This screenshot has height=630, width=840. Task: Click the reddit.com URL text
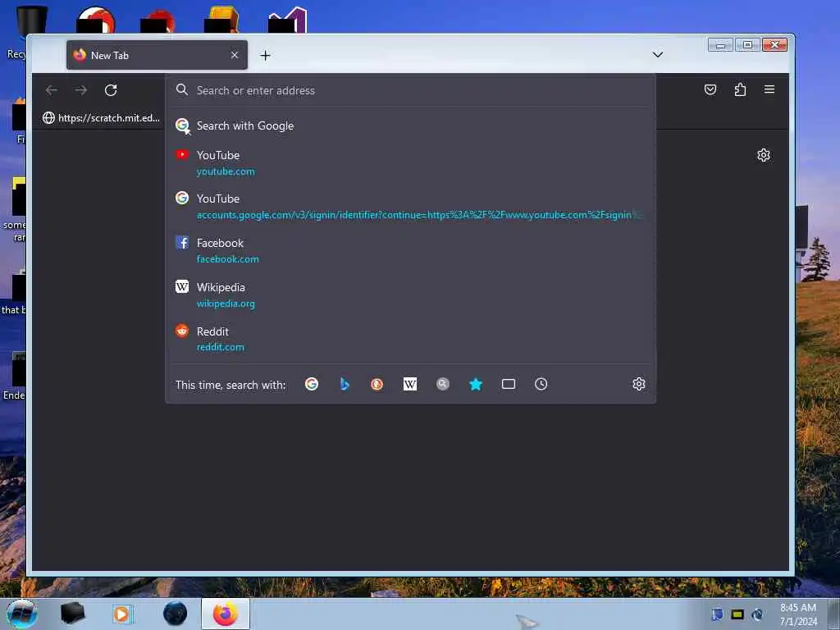(220, 347)
